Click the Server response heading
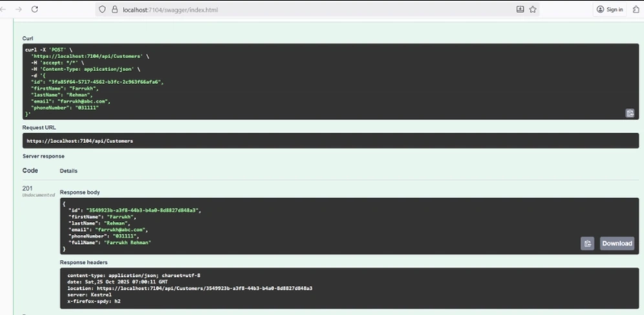The width and height of the screenshot is (644, 315). pos(43,157)
